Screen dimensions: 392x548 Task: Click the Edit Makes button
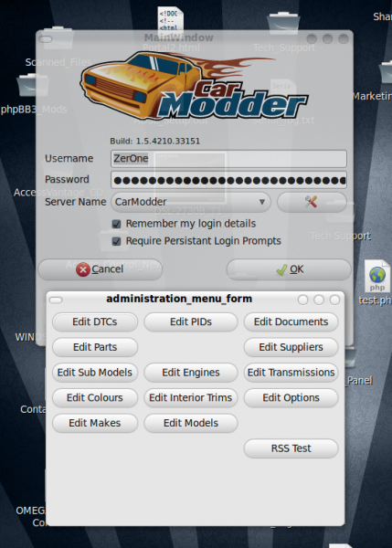point(95,423)
